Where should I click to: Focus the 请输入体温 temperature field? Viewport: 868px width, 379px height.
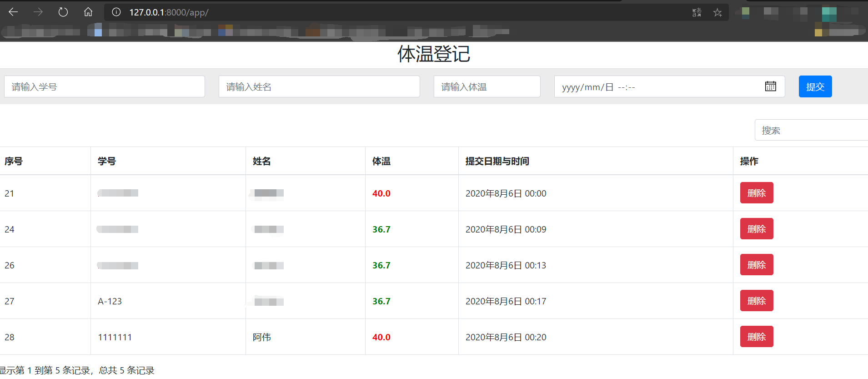point(487,86)
